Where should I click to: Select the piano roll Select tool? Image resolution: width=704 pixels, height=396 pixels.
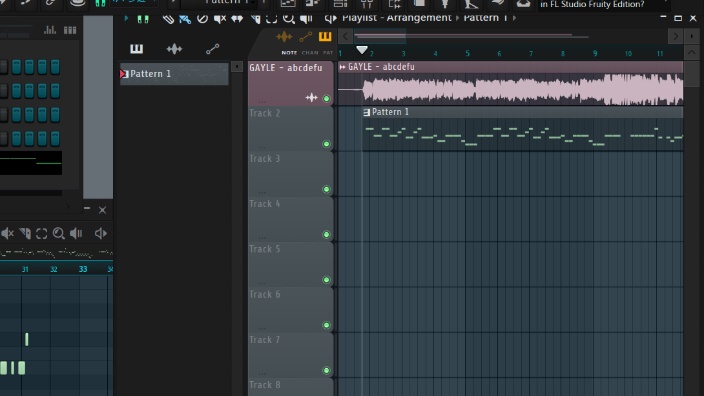(41, 233)
